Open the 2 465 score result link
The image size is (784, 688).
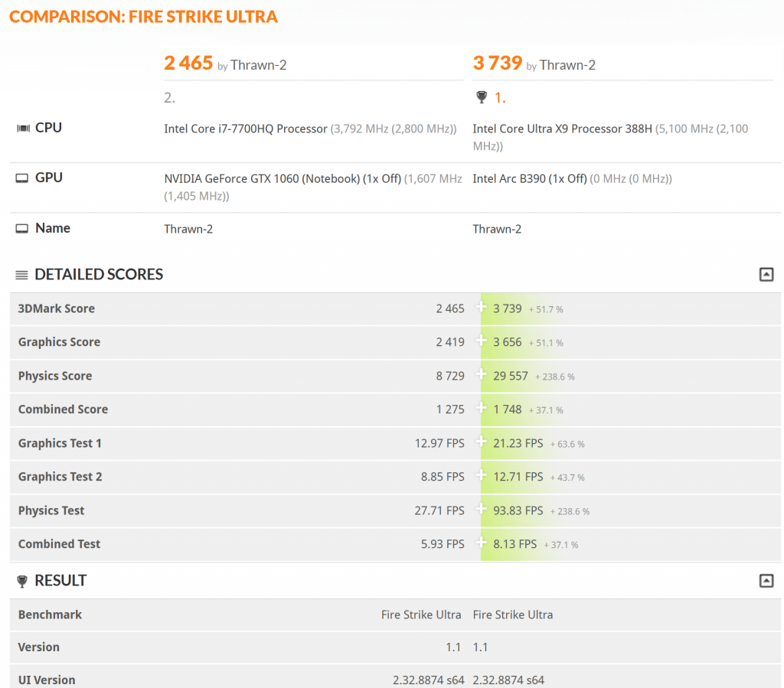188,63
